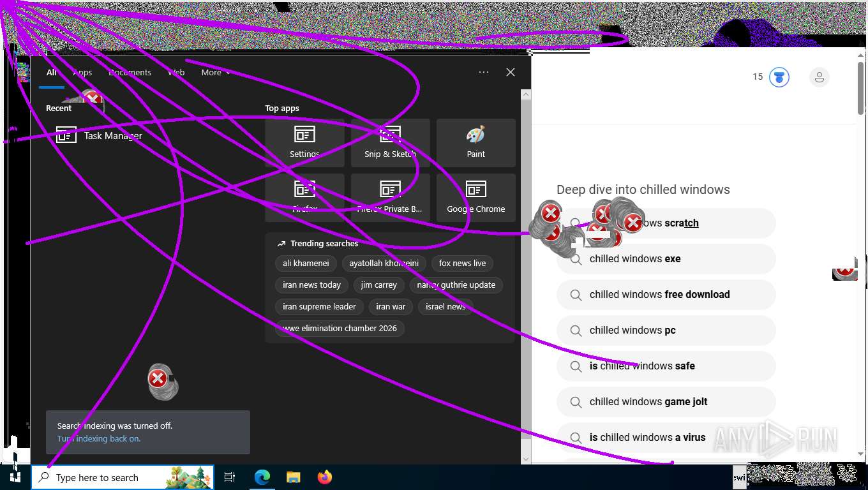Screen dimensions: 868x490
Task: Click search panel scrollbar up arrow
Action: click(526, 94)
